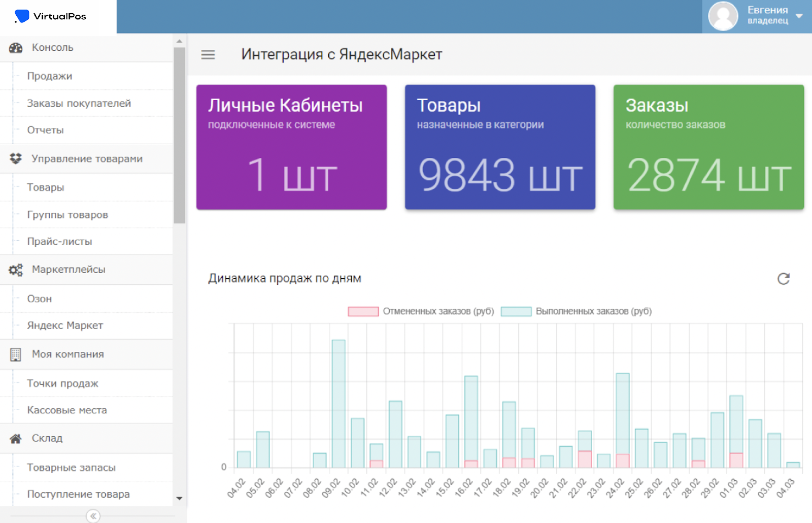
Task: Click the VirtualPos logo icon
Action: pos(22,16)
